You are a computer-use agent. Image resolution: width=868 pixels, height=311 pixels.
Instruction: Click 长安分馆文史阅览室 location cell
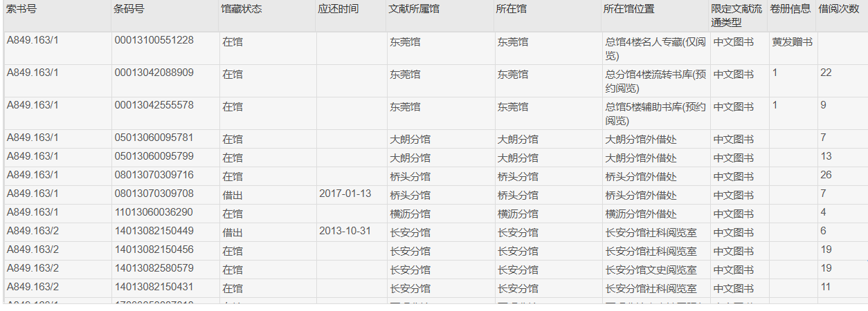655,270
